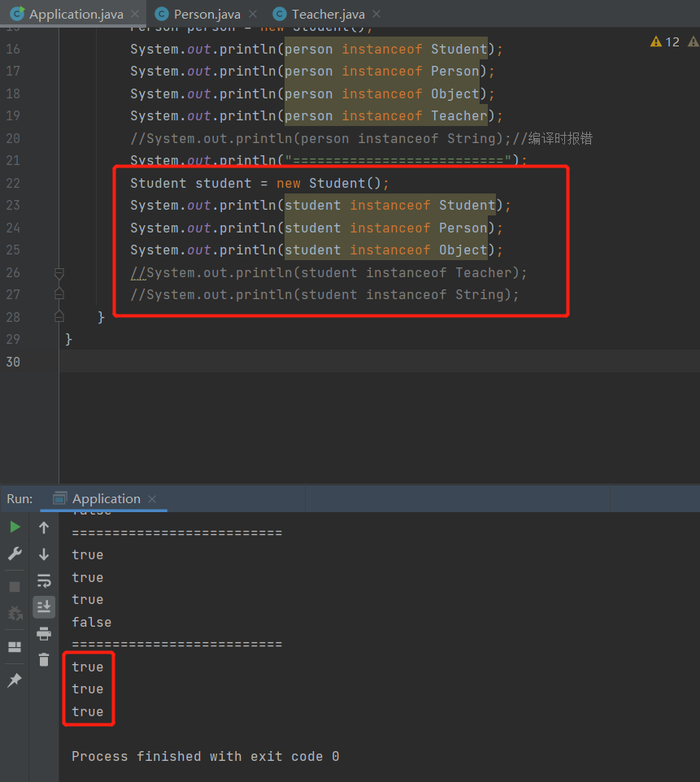Move down the stack trace arrow

[44, 554]
